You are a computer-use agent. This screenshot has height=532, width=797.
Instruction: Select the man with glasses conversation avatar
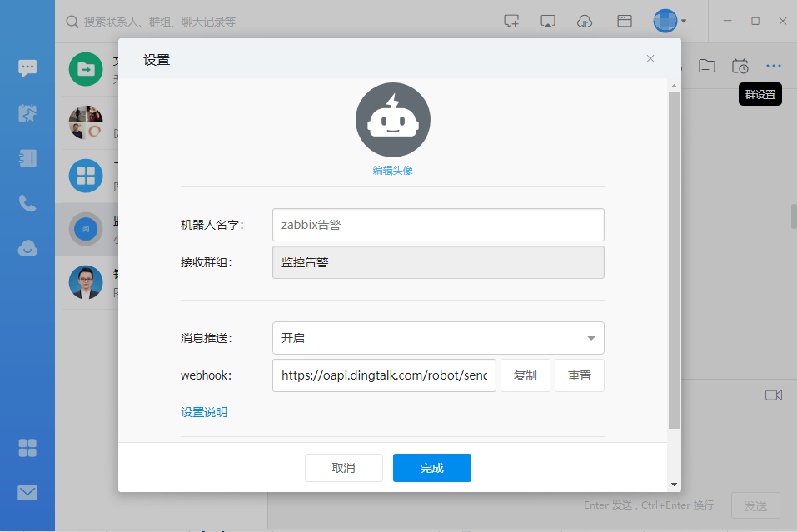click(86, 282)
